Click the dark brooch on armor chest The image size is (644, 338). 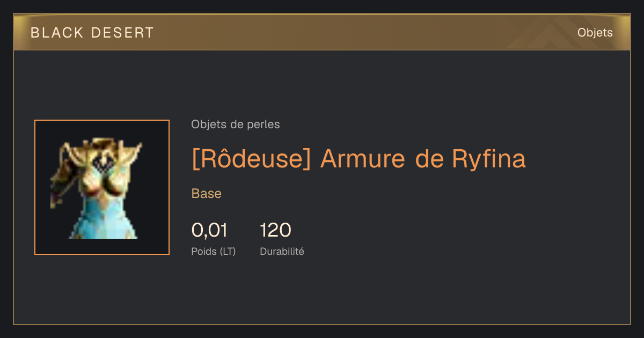tap(102, 160)
